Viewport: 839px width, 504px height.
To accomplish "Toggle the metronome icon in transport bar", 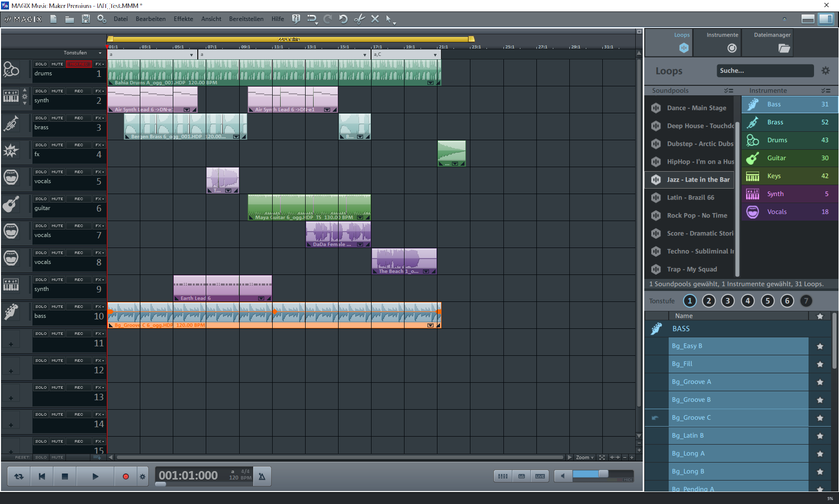I will [262, 477].
